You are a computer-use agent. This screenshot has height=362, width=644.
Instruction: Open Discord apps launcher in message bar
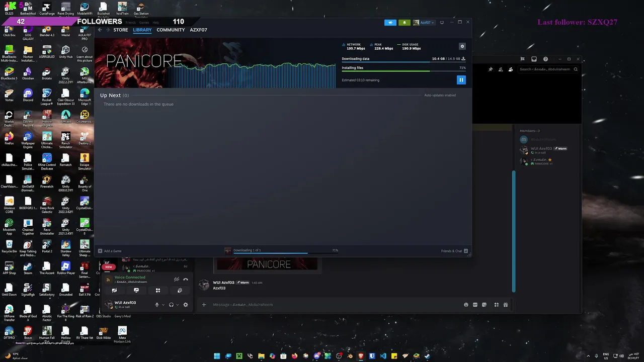(x=496, y=305)
